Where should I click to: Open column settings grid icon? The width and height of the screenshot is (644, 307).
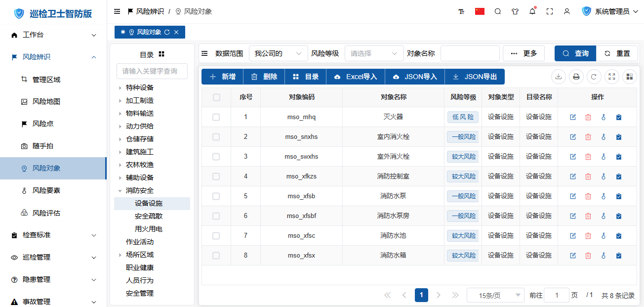630,77
